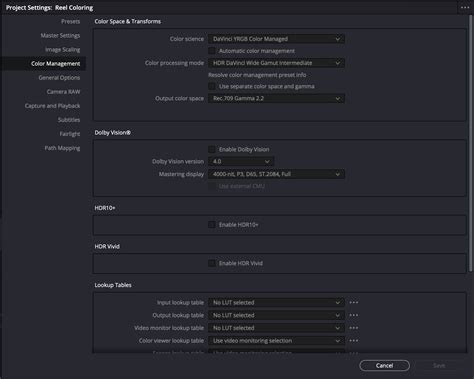The width and height of the screenshot is (474, 379).
Task: Click the ellipsis beside Video monitor lookup table
Action: [x=354, y=328]
